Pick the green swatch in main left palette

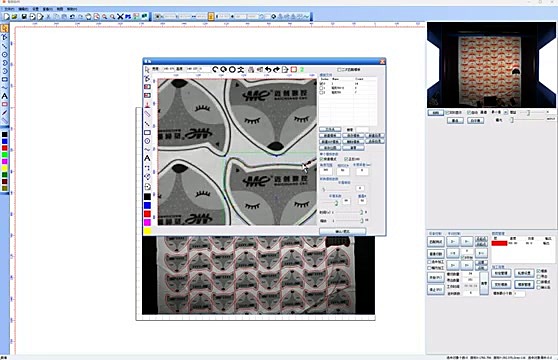(4, 155)
